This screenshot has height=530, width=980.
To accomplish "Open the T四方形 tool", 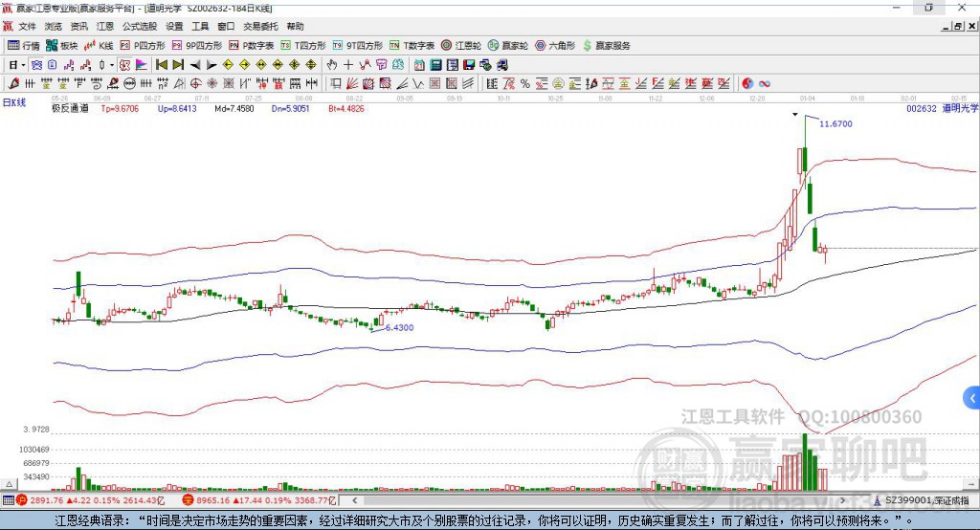I will [303, 46].
